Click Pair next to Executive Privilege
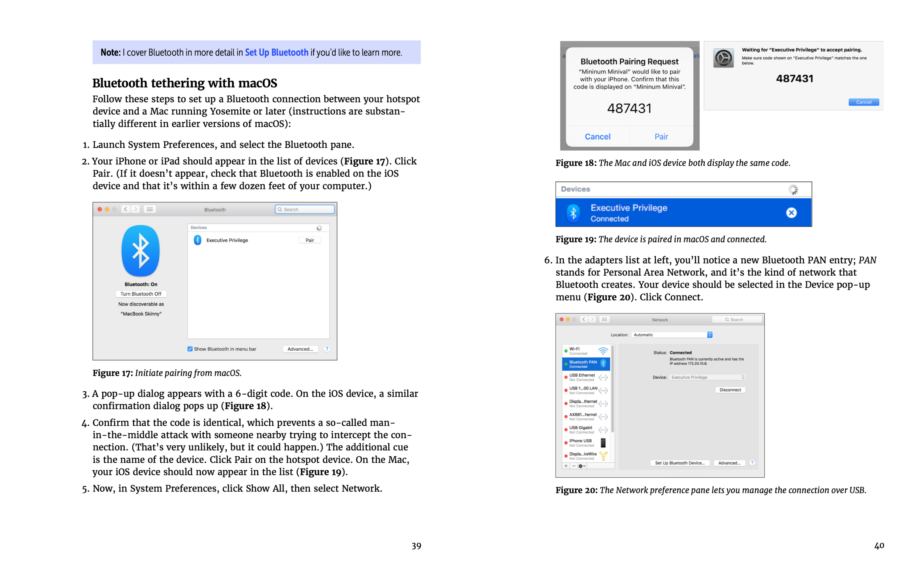 (x=309, y=240)
